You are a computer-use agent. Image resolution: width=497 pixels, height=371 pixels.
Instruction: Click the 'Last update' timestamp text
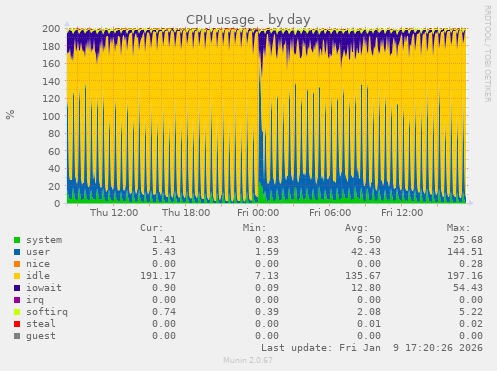click(x=372, y=348)
